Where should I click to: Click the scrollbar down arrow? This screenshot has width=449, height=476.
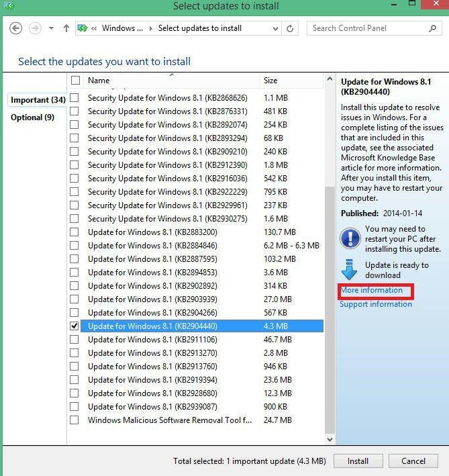(x=330, y=439)
